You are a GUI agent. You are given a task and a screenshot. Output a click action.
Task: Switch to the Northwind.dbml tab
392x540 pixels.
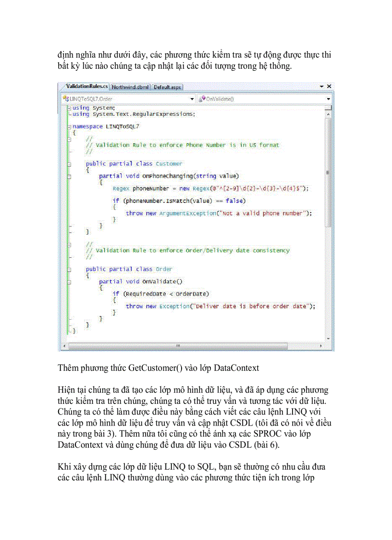pos(130,87)
